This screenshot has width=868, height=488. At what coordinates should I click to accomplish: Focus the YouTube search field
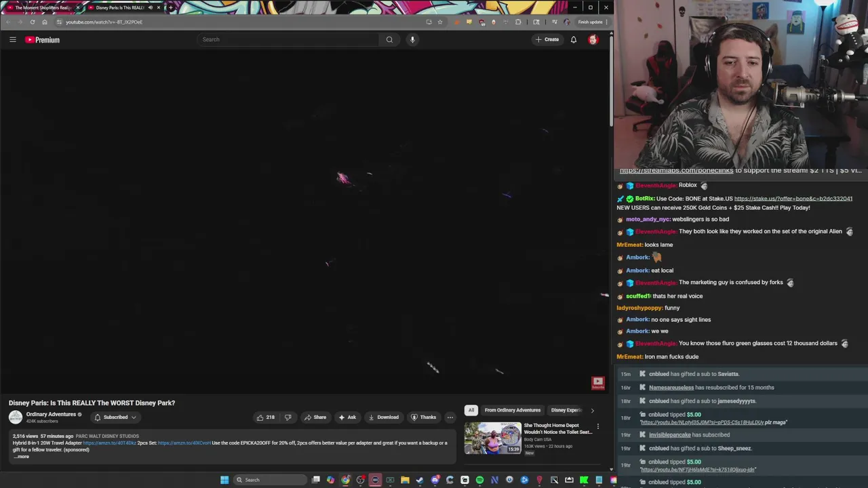pyautogui.click(x=288, y=39)
